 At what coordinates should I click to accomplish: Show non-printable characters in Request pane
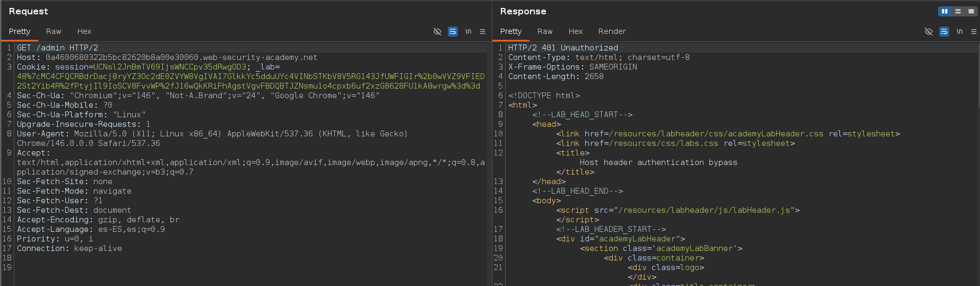tap(468, 32)
